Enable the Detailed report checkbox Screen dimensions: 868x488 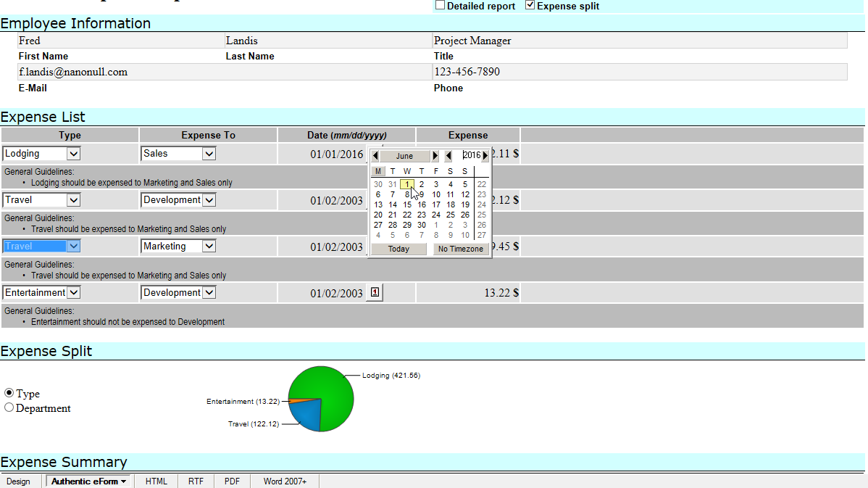(440, 6)
